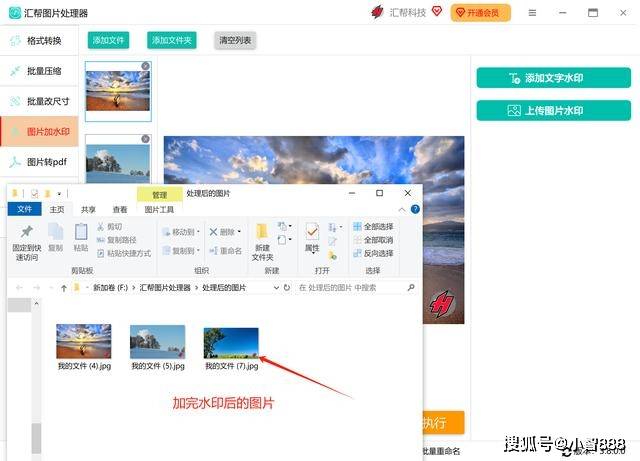Open the 复制到 dropdown
640x461 pixels.
[181, 250]
